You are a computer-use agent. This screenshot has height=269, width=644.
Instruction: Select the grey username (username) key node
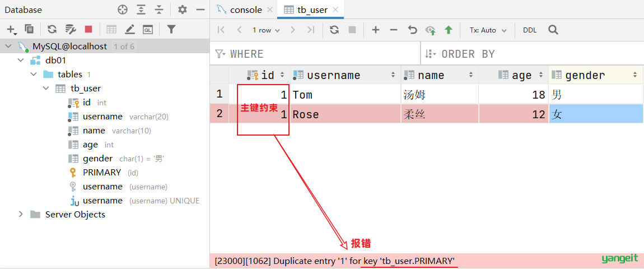click(118, 186)
